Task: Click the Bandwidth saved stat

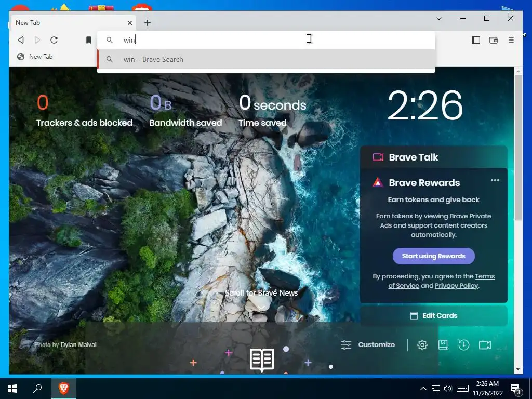Action: [x=185, y=111]
